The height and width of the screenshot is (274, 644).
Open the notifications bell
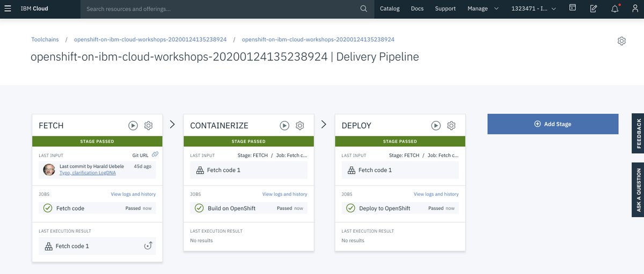[x=615, y=9]
